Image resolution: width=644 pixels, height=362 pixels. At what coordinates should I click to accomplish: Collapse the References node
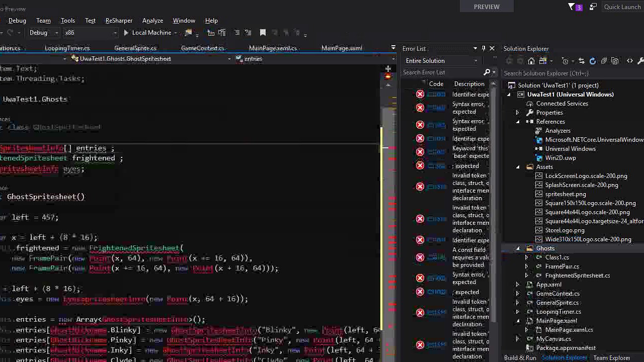[x=518, y=122]
